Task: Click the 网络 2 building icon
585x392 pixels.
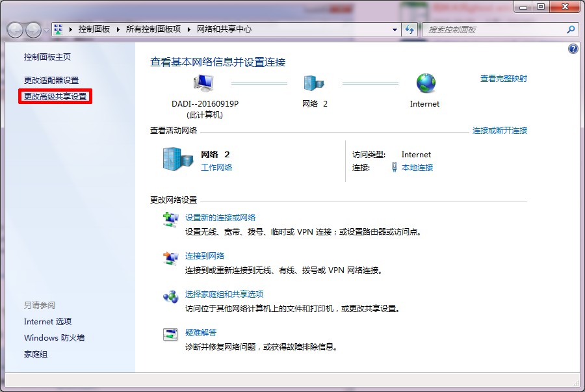Action: (x=314, y=81)
